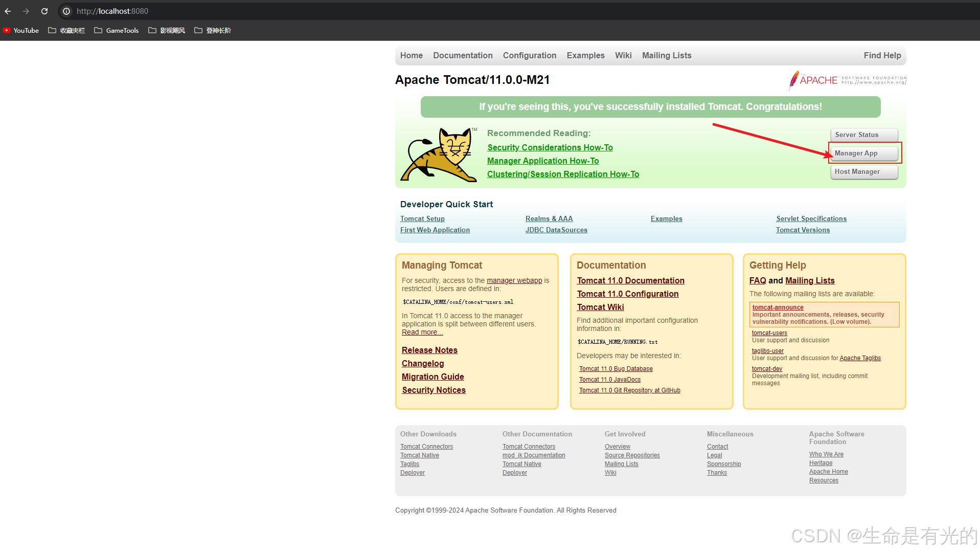The height and width of the screenshot is (552, 980).
Task: Open the Realms & AAA link
Action: click(549, 218)
